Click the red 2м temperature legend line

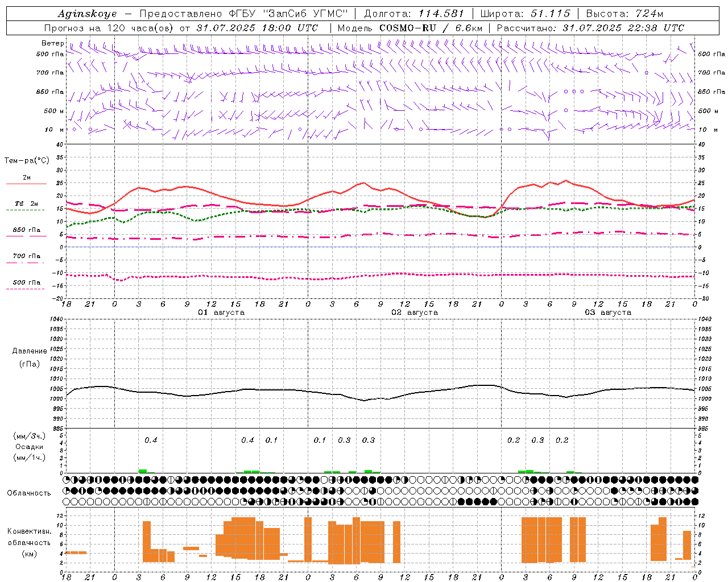coord(26,184)
